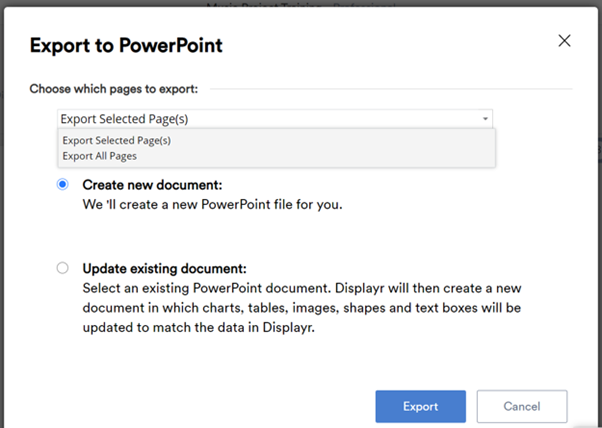The height and width of the screenshot is (428, 602).
Task: Click the Update existing document label text
Action: pyautogui.click(x=164, y=269)
